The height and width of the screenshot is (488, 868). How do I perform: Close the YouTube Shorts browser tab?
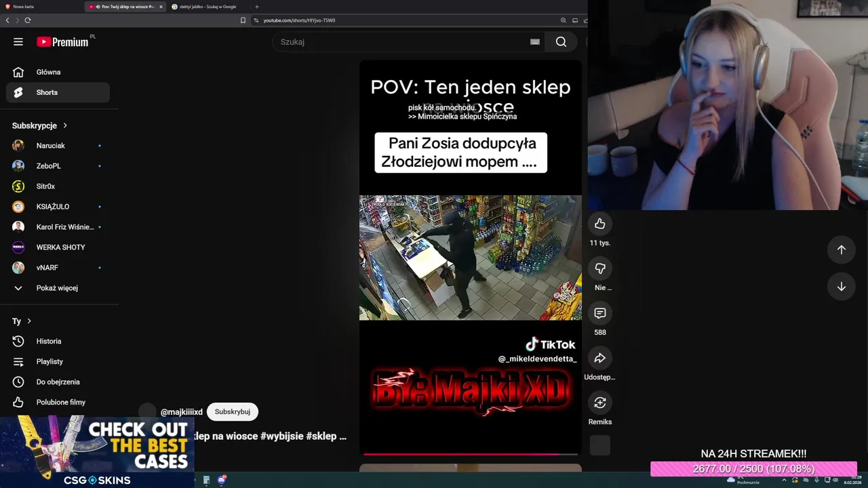click(161, 7)
